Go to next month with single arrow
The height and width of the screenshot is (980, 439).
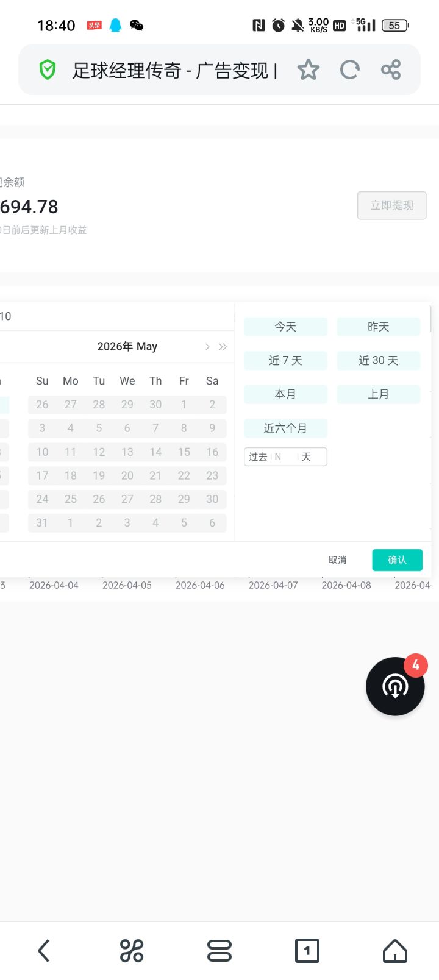pos(207,347)
